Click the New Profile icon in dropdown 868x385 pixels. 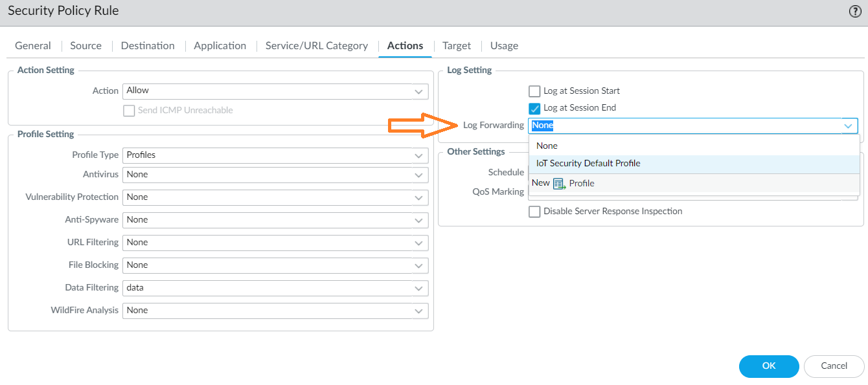pos(559,184)
